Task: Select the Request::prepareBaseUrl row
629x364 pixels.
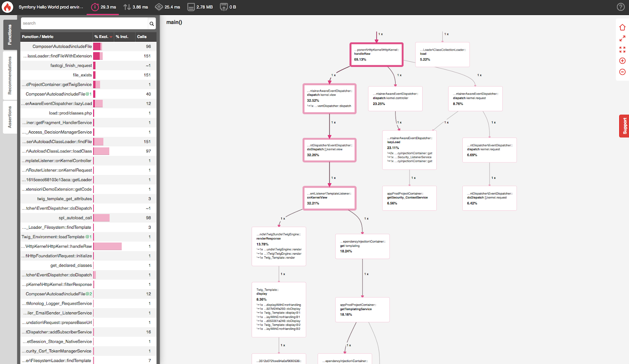Action: (x=88, y=322)
